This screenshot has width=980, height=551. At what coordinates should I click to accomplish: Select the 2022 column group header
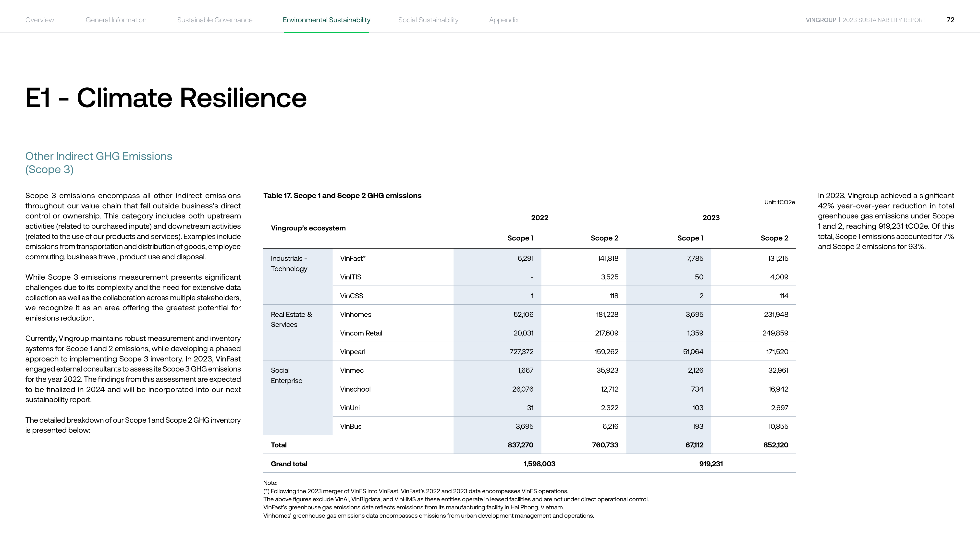click(x=539, y=218)
